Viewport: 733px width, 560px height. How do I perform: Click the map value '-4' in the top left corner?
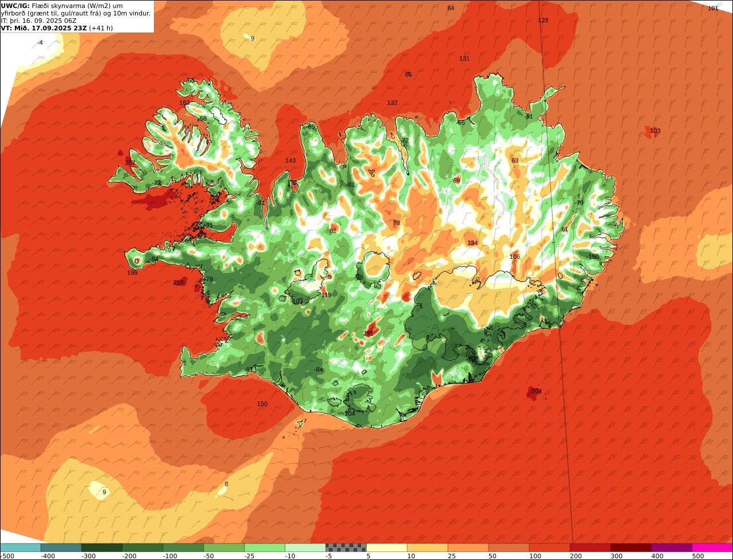(40, 42)
